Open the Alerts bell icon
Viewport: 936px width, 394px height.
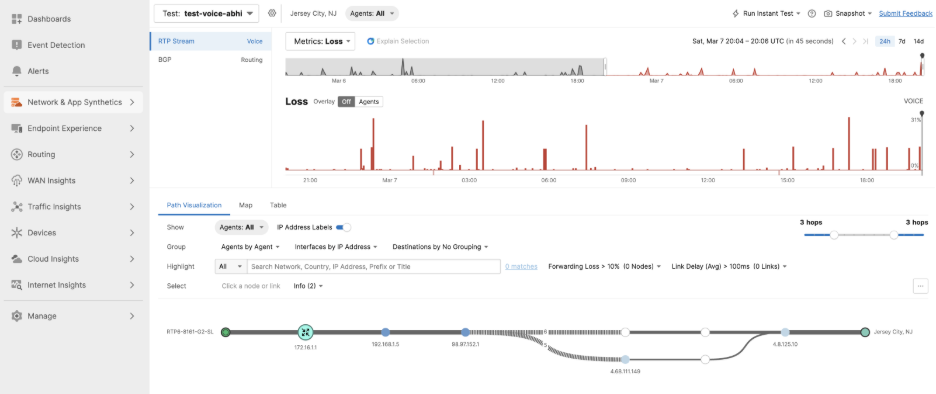pyautogui.click(x=17, y=71)
